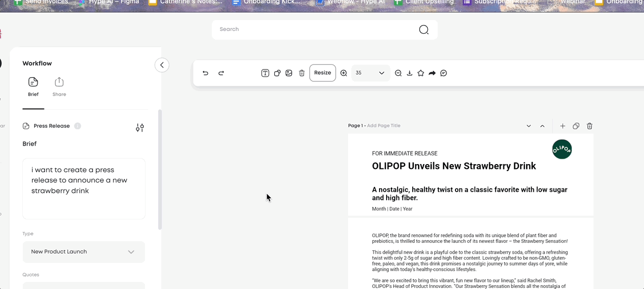Select the OLIPOP logo on the page
This screenshot has height=289, width=644.
click(x=562, y=149)
